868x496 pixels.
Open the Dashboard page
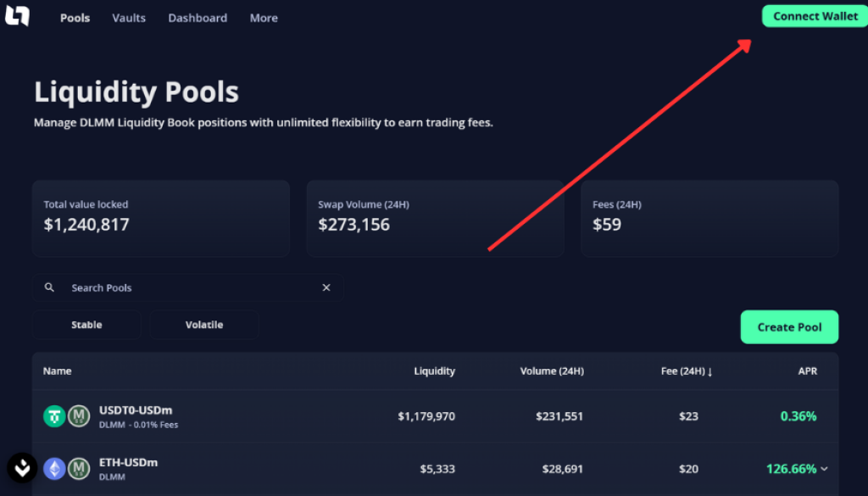click(198, 17)
